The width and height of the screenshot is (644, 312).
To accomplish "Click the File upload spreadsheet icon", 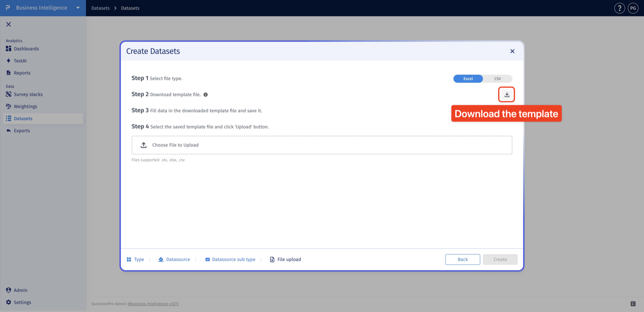I will (x=272, y=260).
